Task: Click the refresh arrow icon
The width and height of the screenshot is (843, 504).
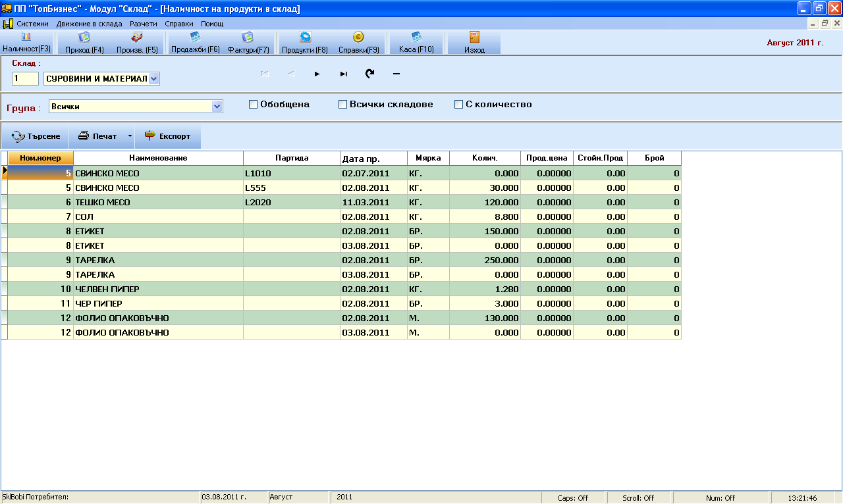Action: [x=370, y=74]
